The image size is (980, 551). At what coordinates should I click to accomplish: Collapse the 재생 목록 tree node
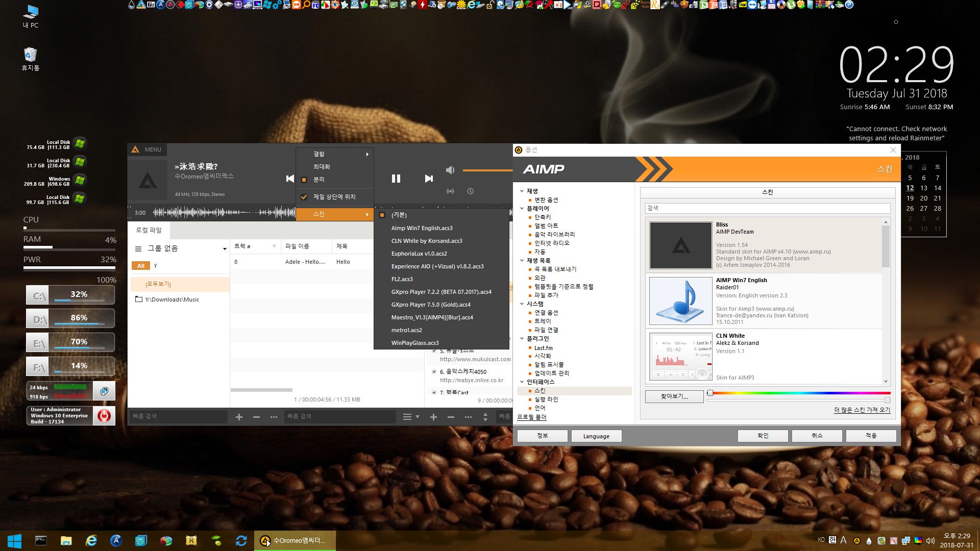click(x=522, y=260)
